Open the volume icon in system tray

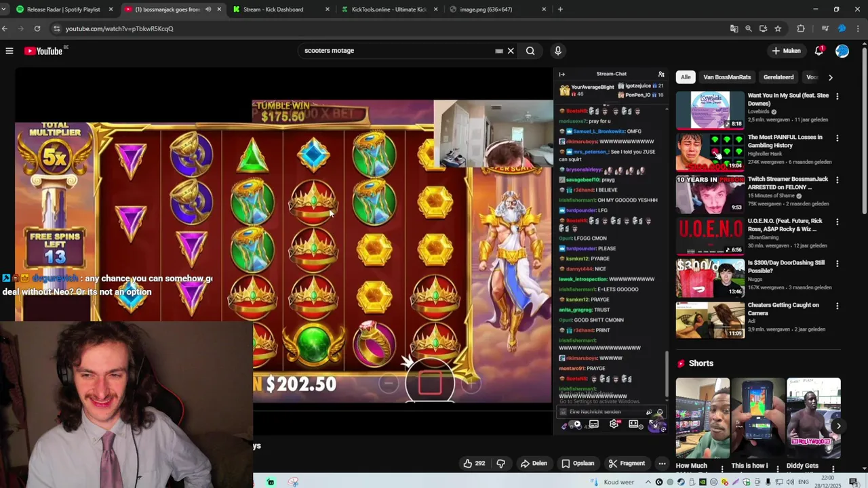pos(790,482)
